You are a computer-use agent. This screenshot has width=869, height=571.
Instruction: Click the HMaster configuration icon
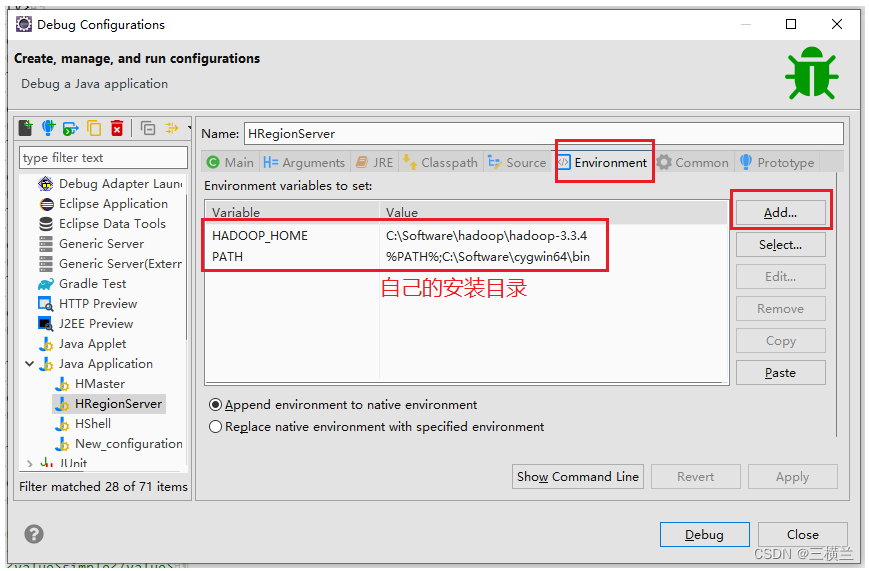[x=63, y=384]
